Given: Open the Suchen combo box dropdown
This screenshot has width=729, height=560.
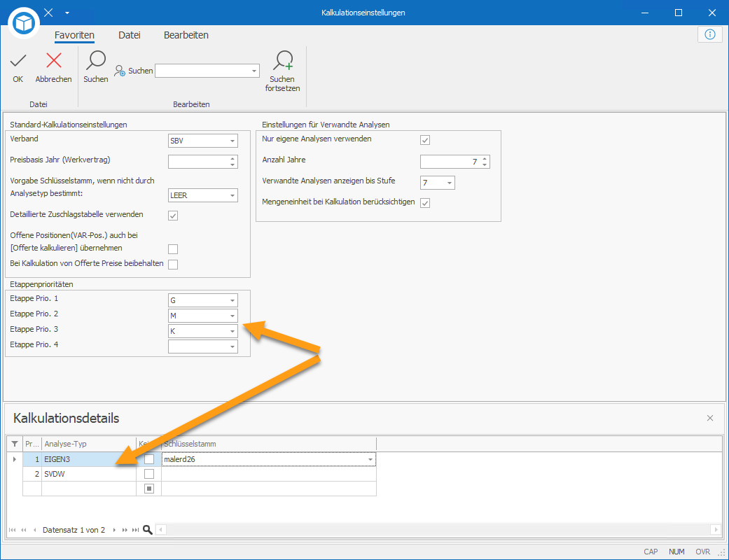Looking at the screenshot, I should coord(254,71).
